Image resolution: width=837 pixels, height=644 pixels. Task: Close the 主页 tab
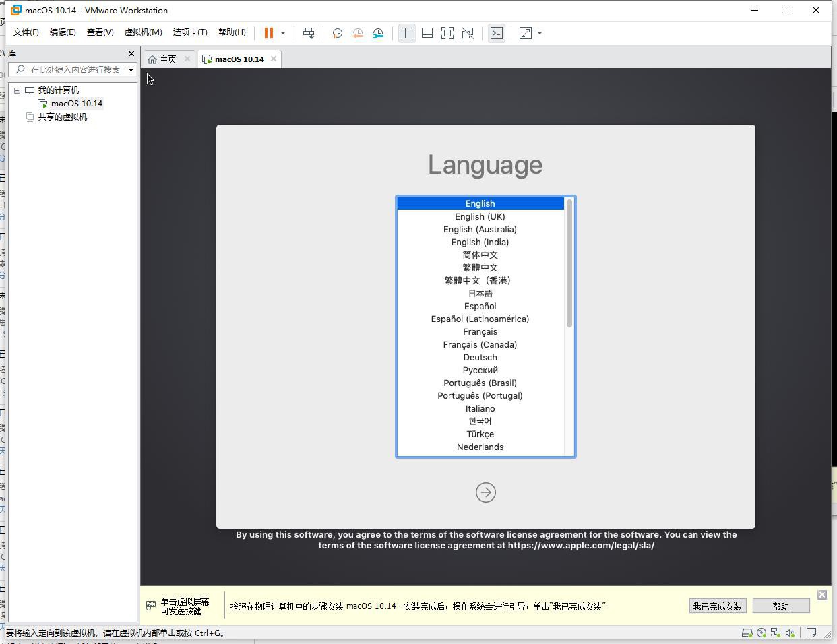187,59
